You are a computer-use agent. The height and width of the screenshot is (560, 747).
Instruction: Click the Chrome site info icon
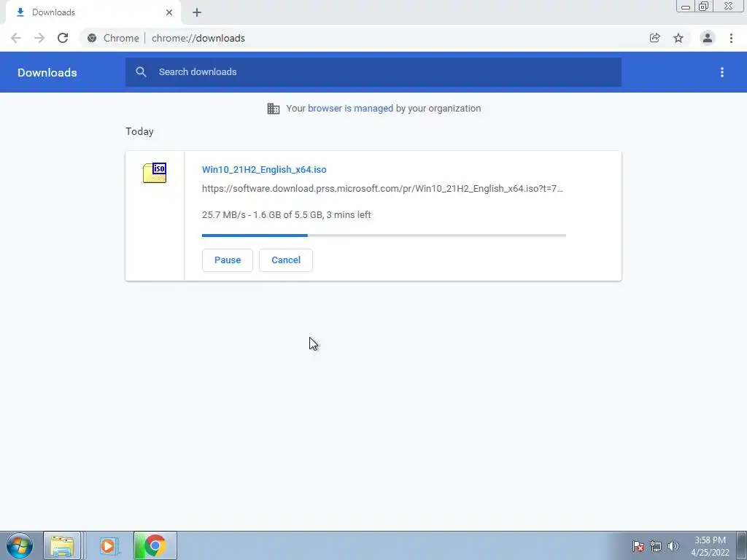tap(92, 38)
